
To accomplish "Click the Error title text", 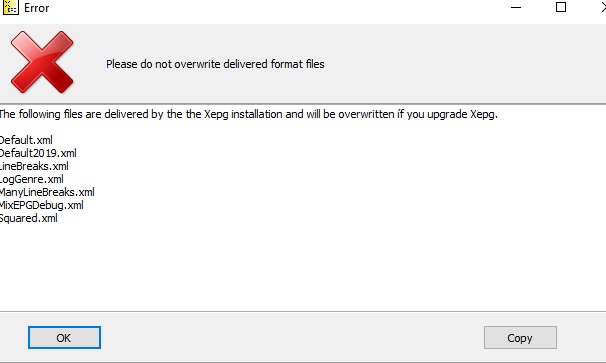I will (x=37, y=8).
